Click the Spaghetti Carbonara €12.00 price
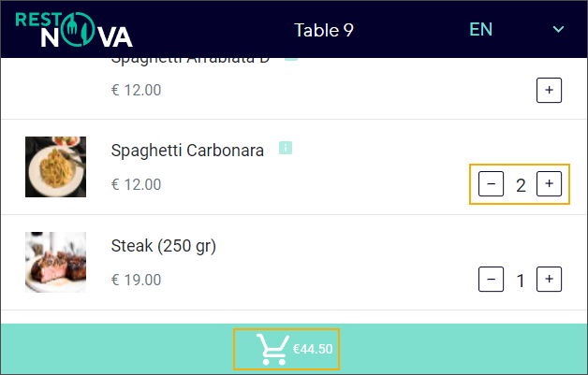 click(x=136, y=185)
